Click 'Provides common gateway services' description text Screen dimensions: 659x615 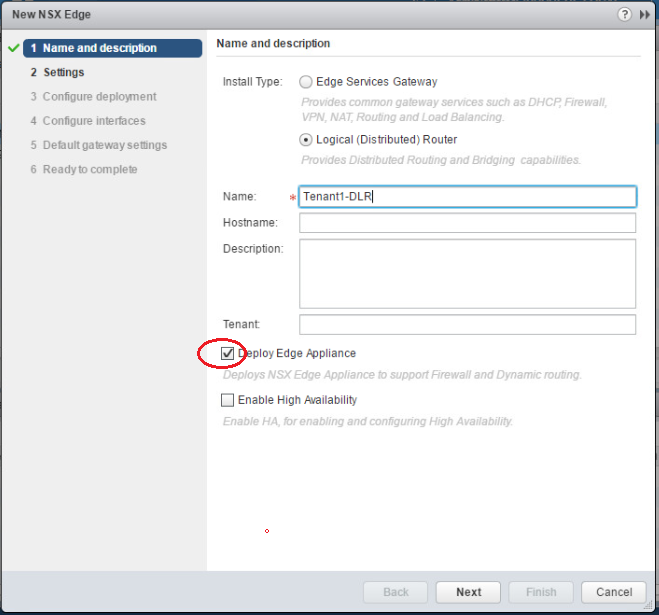[x=454, y=110]
